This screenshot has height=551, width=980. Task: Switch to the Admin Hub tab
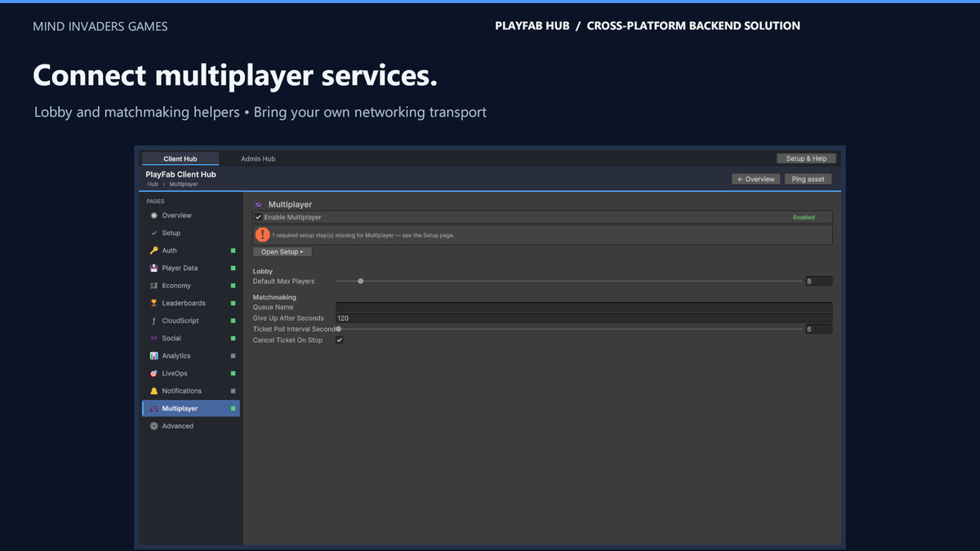point(258,158)
